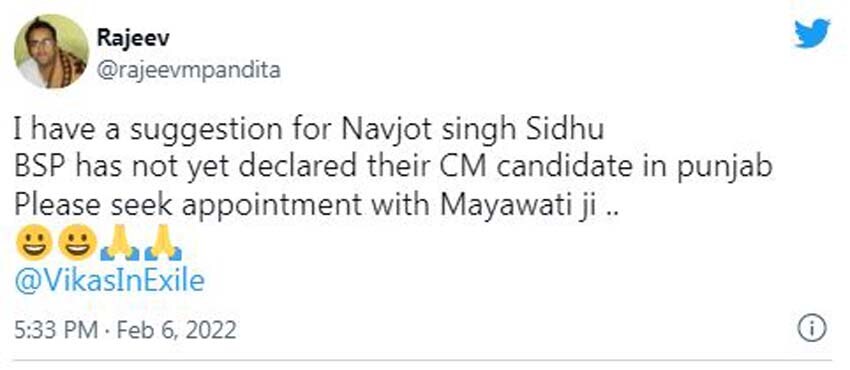Open the Rajeev display name link

point(132,38)
